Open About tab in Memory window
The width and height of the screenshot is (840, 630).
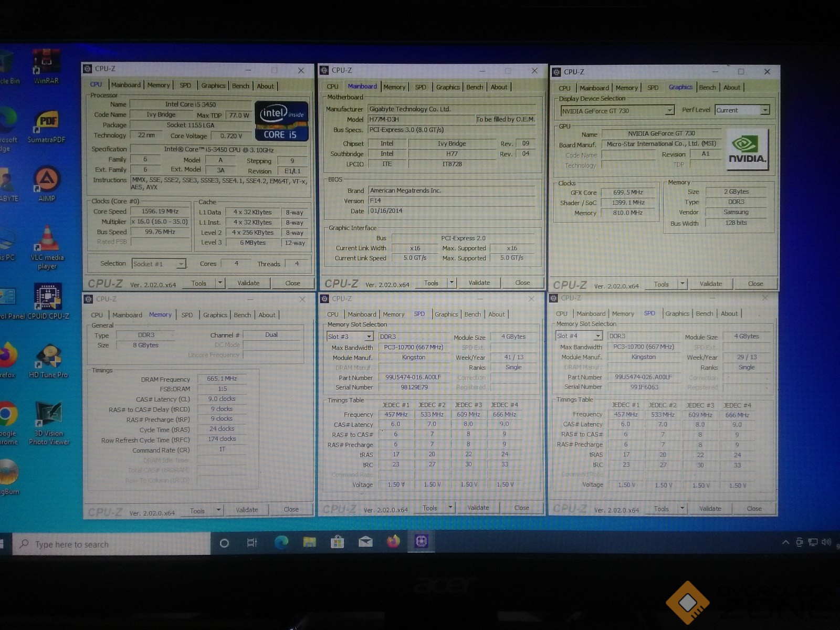coord(267,315)
